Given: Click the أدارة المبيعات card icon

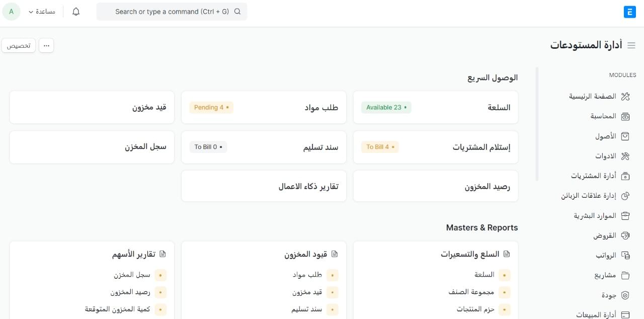Looking at the screenshot, I should [625, 315].
